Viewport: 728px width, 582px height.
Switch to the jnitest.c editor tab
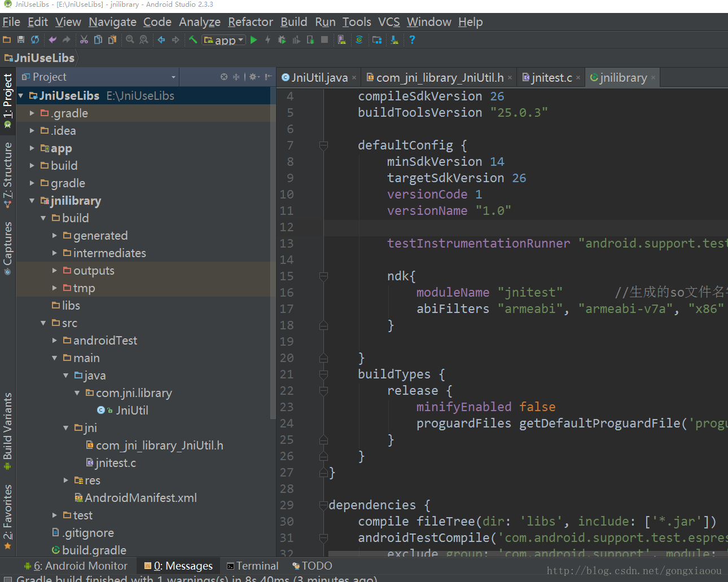(x=551, y=78)
